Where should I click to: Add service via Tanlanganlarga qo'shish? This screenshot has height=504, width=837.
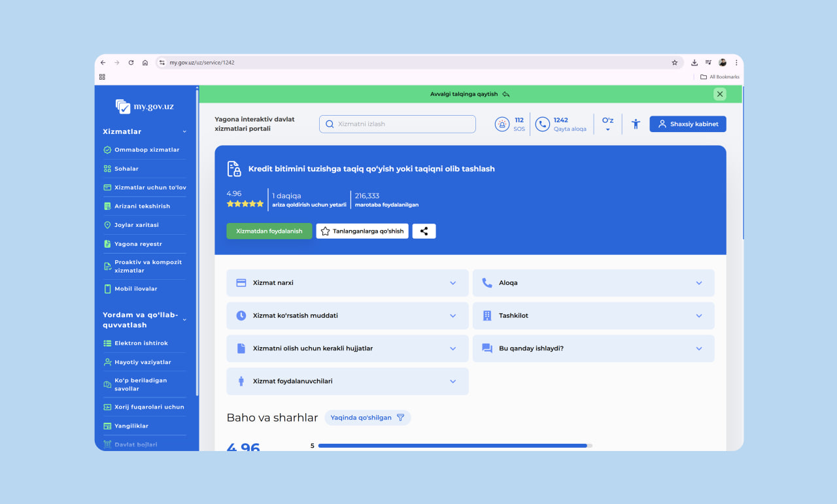point(362,231)
